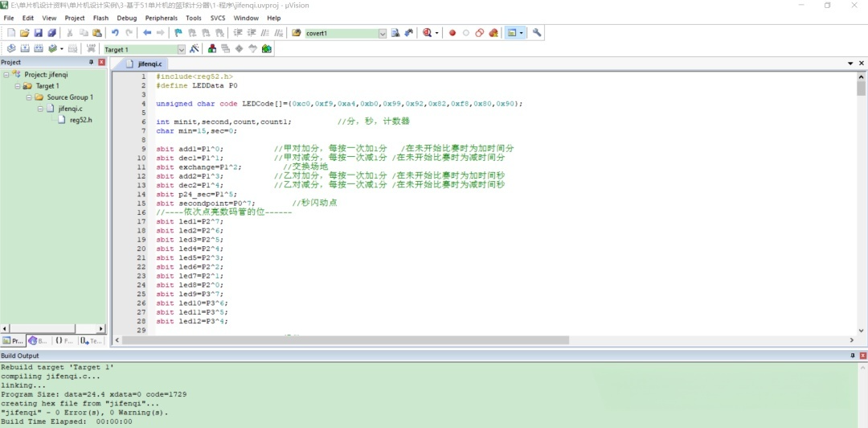Collapse the jifenqi.c tree node
Screen dimensions: 868x428
(40, 109)
